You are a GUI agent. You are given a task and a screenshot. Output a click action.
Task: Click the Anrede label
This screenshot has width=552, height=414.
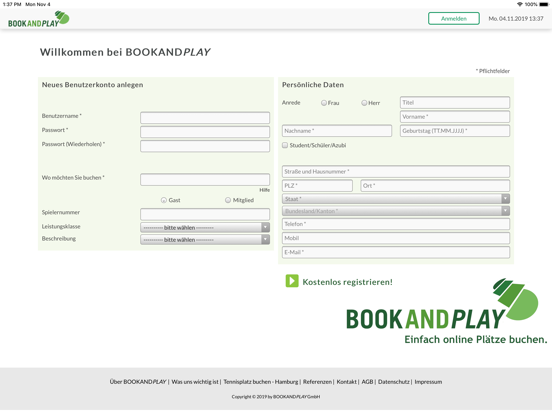tap(291, 102)
